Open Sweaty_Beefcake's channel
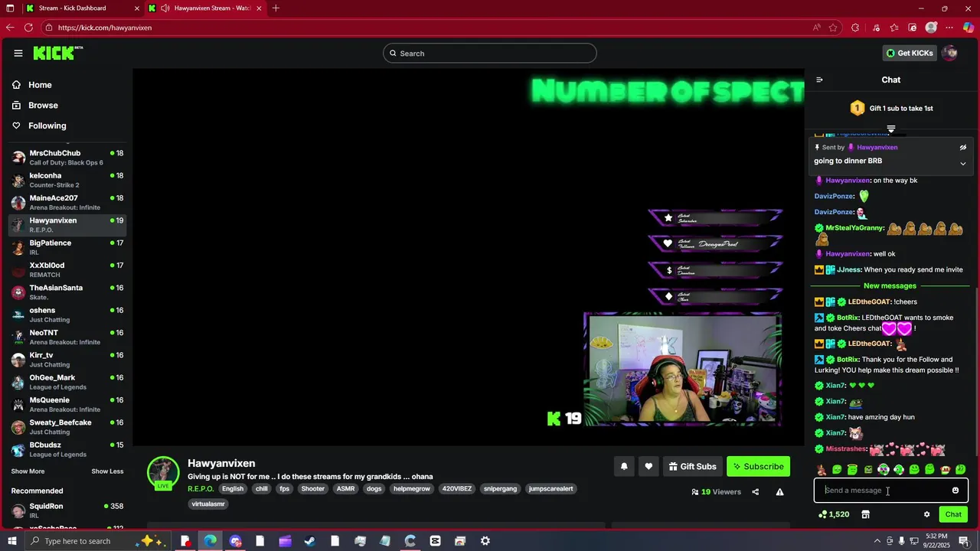Viewport: 980px width, 551px height. coord(67,427)
